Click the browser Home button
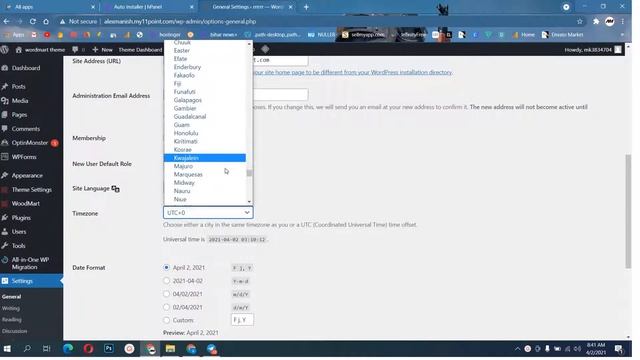Image resolution: width=640 pixels, height=360 pixels. pyautogui.click(x=46, y=21)
